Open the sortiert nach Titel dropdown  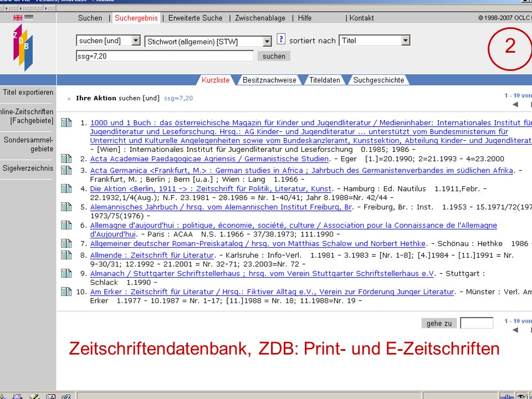click(375, 40)
